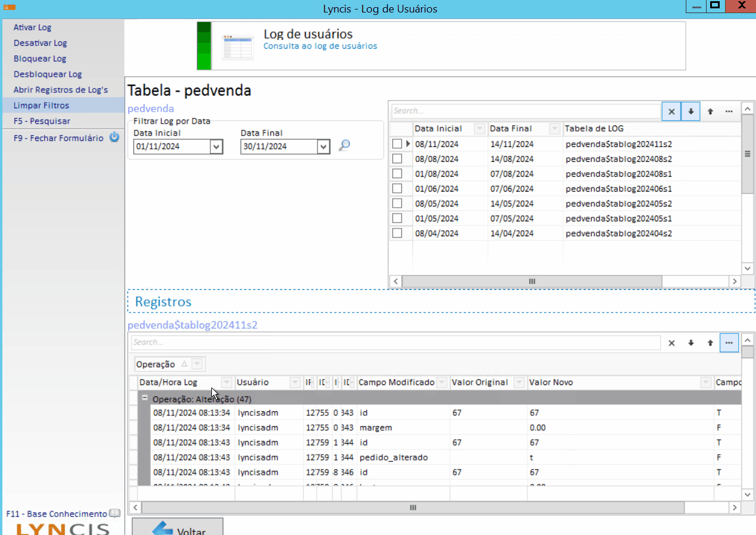Click the down arrow in Registros search bar
756x535 pixels.
(x=691, y=343)
